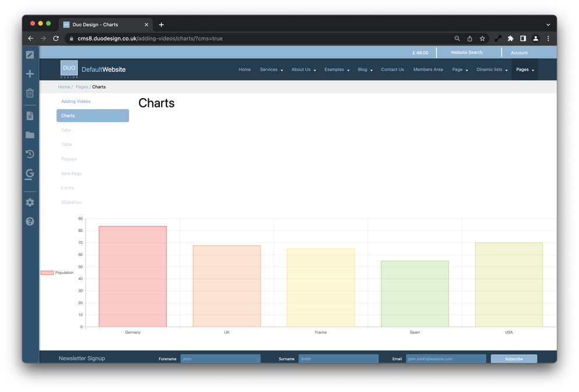Expand the Services dropdown menu

(x=271, y=70)
